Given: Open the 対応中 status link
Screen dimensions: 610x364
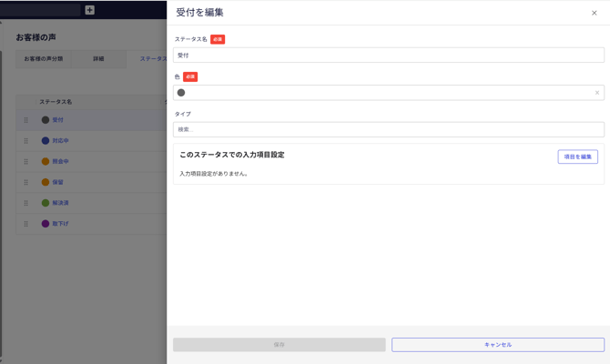Looking at the screenshot, I should [60, 141].
